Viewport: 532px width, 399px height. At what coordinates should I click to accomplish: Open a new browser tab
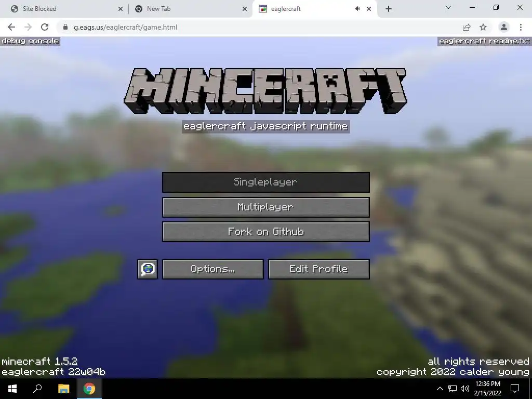pyautogui.click(x=389, y=9)
